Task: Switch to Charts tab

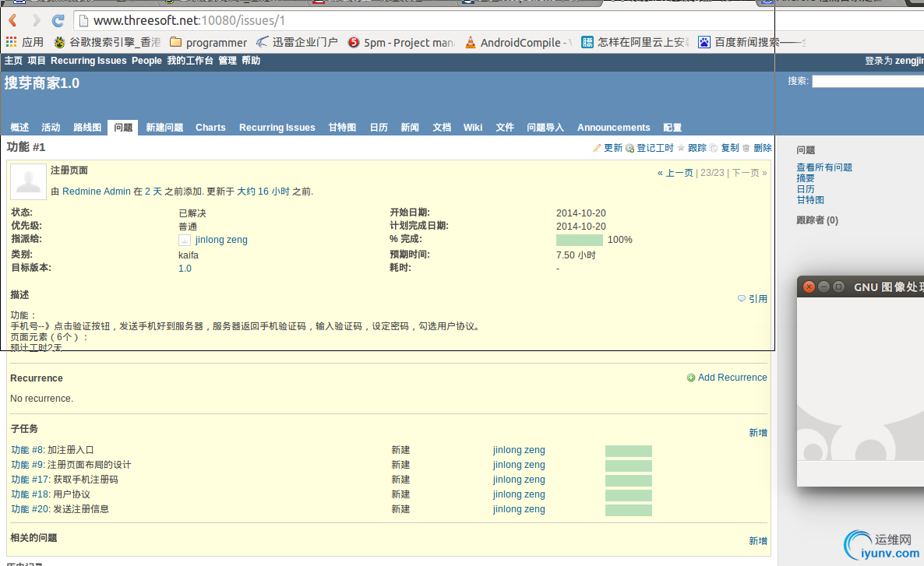Action: click(x=210, y=127)
